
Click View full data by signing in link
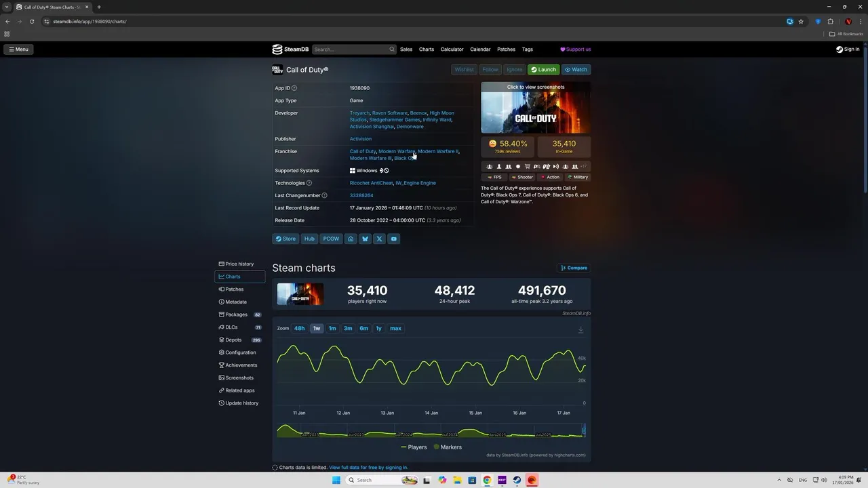click(368, 468)
